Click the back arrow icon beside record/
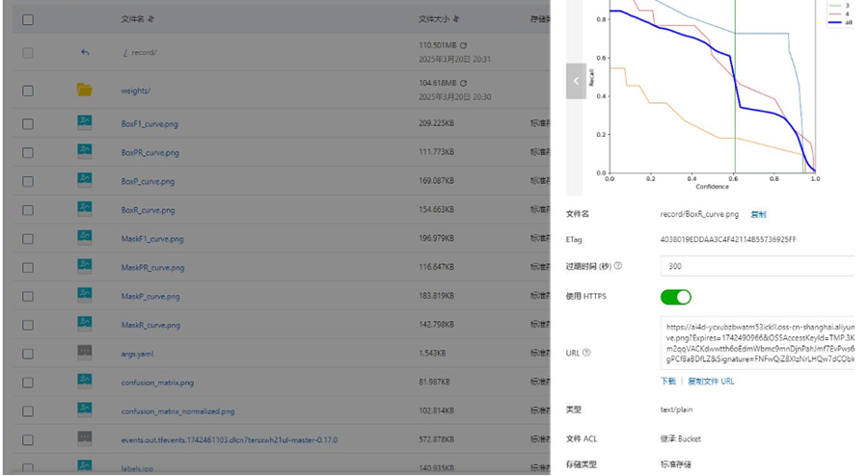The height and width of the screenshot is (476, 868). click(x=85, y=53)
